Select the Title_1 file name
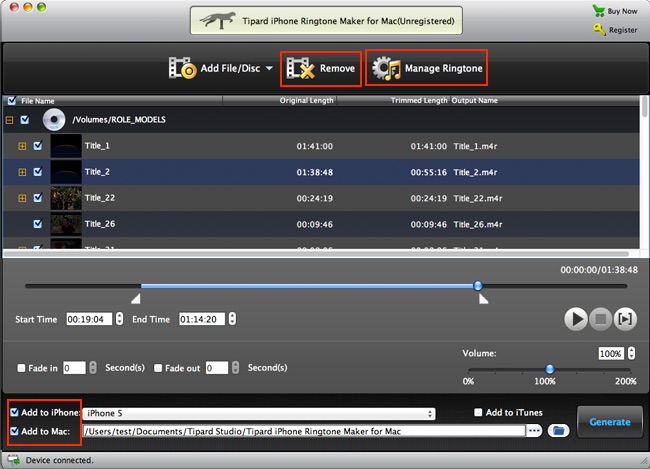 point(97,146)
